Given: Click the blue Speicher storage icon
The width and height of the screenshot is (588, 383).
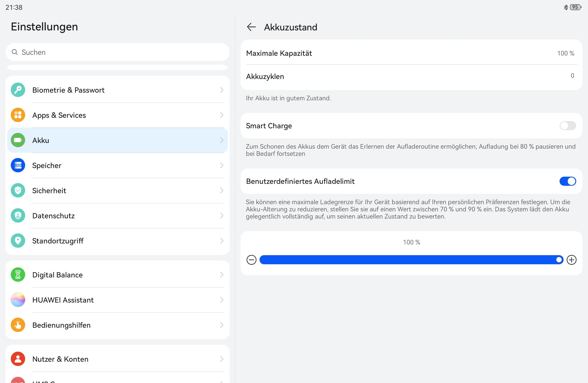Looking at the screenshot, I should (x=18, y=165).
